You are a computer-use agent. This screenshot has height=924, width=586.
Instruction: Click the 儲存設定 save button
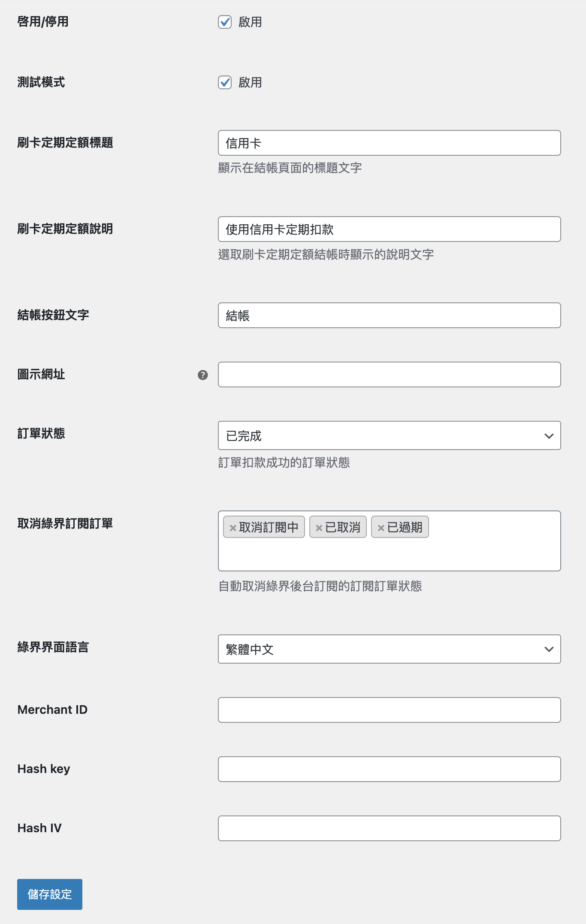click(x=49, y=894)
